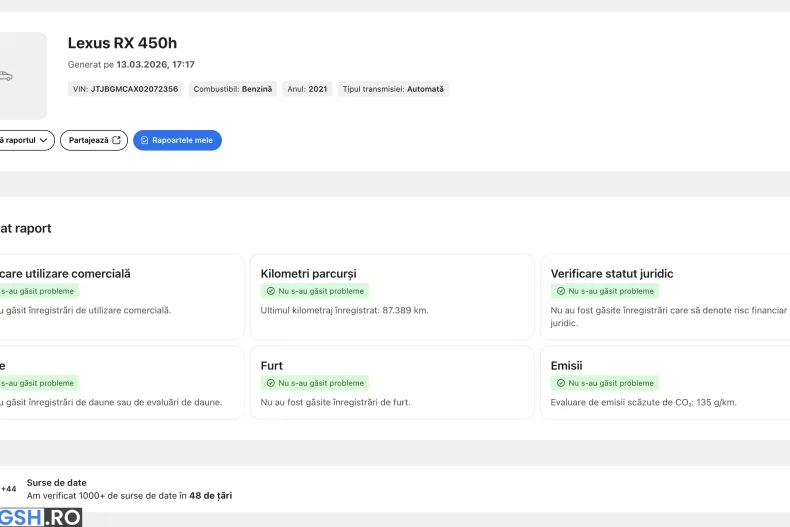Select the VIN number tag

tap(125, 89)
